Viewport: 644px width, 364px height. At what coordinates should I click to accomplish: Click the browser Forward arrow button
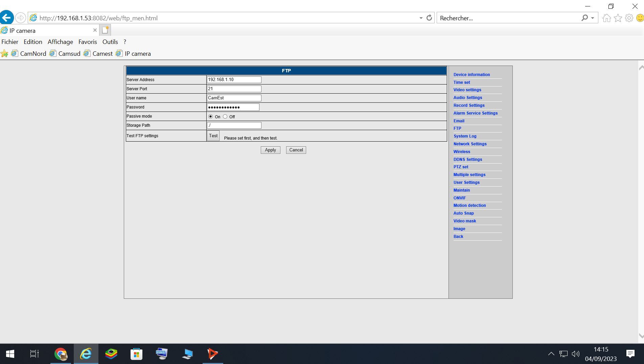20,18
